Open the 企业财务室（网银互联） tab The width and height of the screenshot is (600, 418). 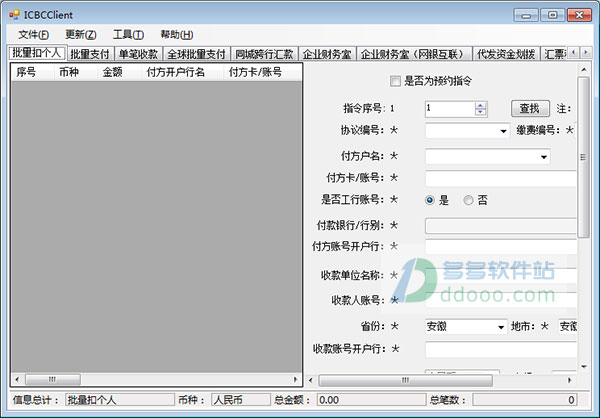(414, 54)
